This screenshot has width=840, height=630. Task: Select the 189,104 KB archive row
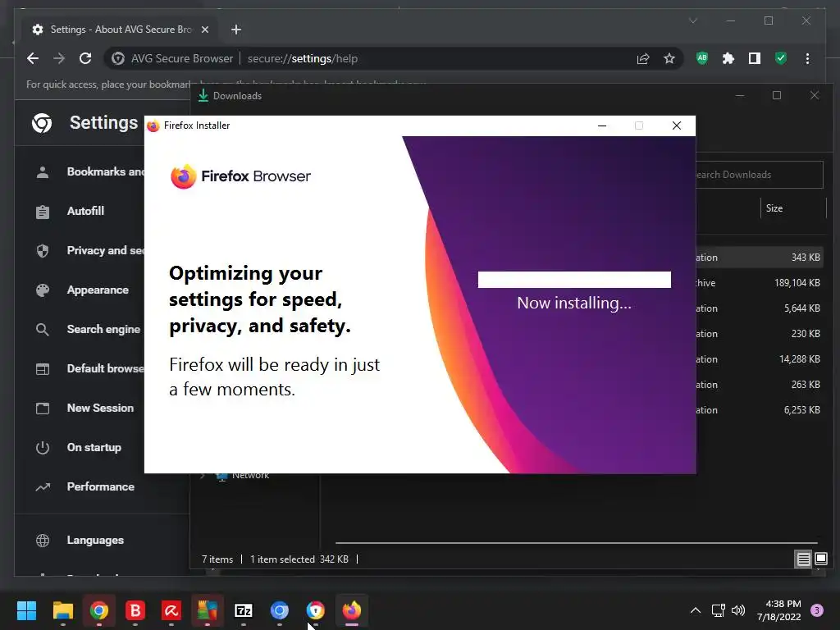[759, 283]
